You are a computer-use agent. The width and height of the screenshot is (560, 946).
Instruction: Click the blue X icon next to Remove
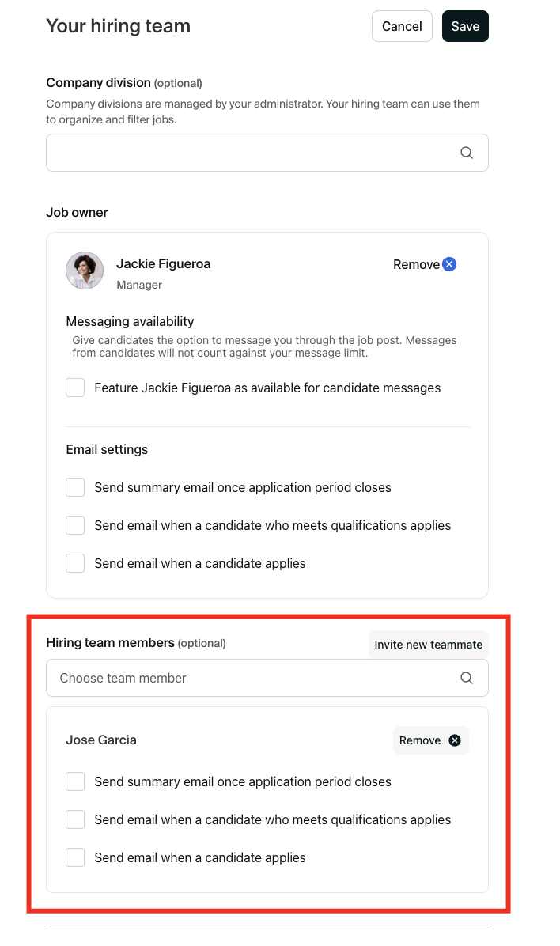click(448, 263)
